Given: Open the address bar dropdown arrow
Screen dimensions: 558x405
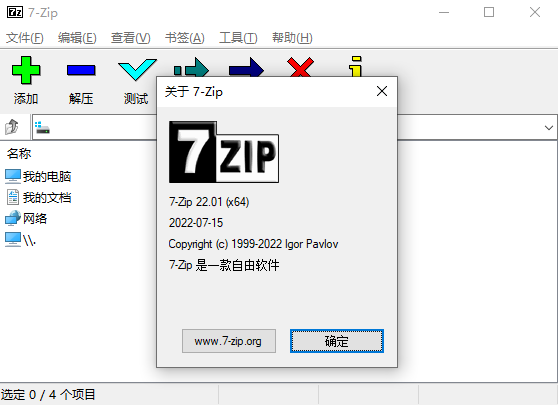Looking at the screenshot, I should (x=548, y=127).
